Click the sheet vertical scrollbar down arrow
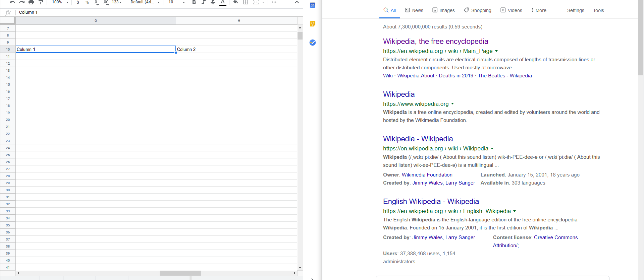Image resolution: width=644 pixels, height=280 pixels. (x=300, y=267)
